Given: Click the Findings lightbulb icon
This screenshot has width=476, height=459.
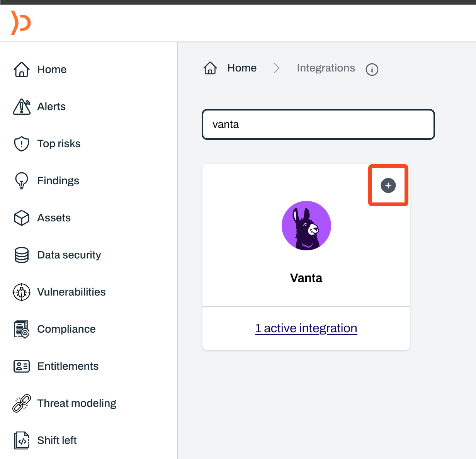Looking at the screenshot, I should [x=22, y=181].
